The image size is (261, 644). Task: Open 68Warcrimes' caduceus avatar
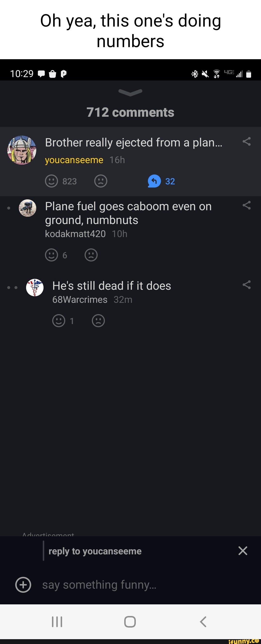point(35,288)
